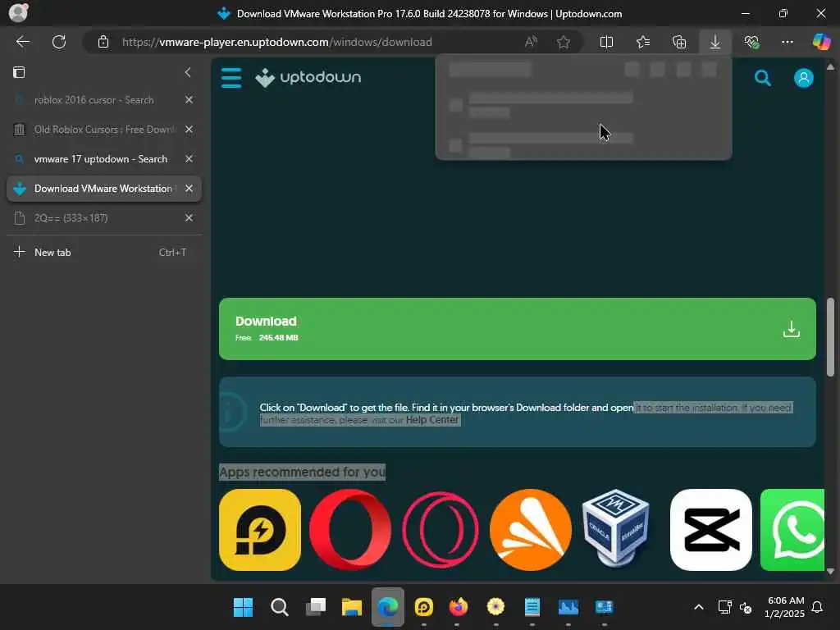Click the page vertical scrollbar thumb
The image size is (840, 630).
[x=830, y=337]
